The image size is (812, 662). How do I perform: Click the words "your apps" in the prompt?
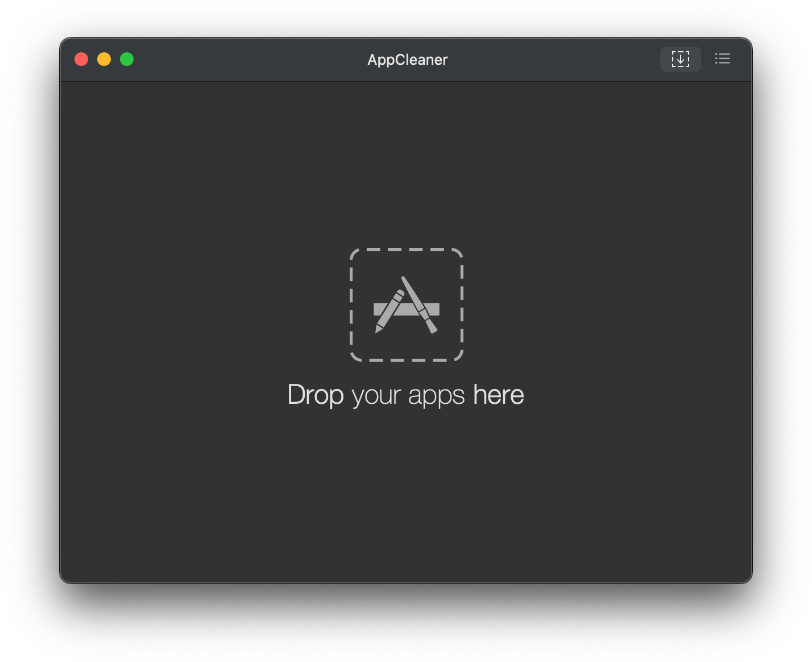point(408,396)
